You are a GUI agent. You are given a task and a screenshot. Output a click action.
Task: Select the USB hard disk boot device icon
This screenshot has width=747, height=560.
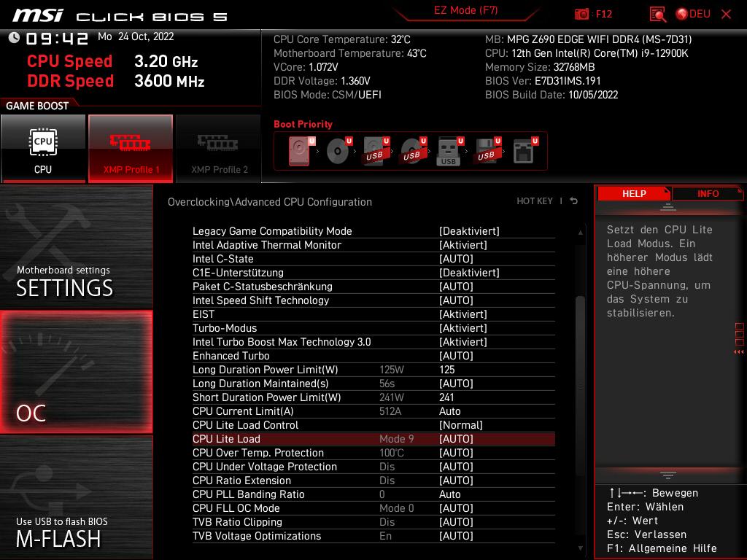(x=376, y=151)
